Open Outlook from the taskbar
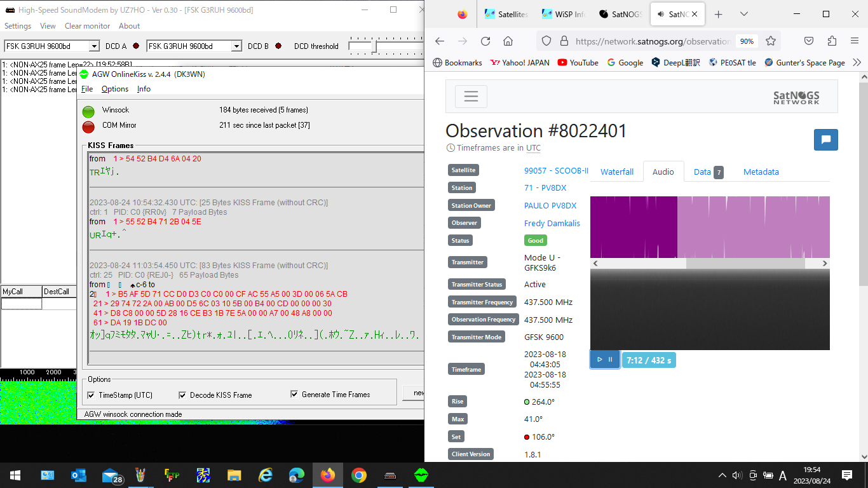Image resolution: width=868 pixels, height=488 pixels. [x=79, y=475]
